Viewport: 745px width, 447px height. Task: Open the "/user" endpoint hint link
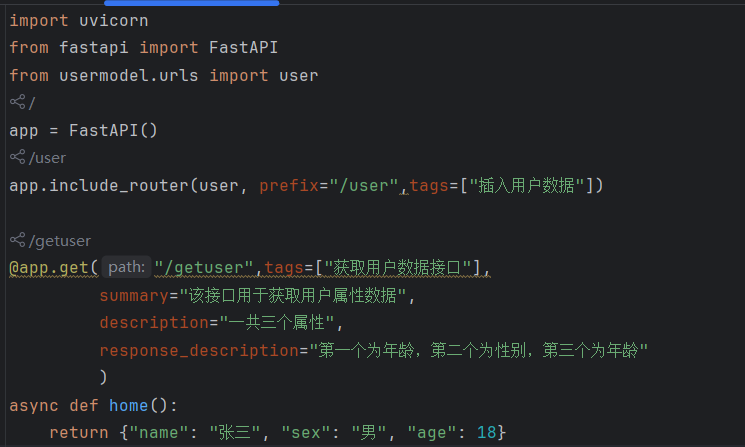tap(47, 157)
